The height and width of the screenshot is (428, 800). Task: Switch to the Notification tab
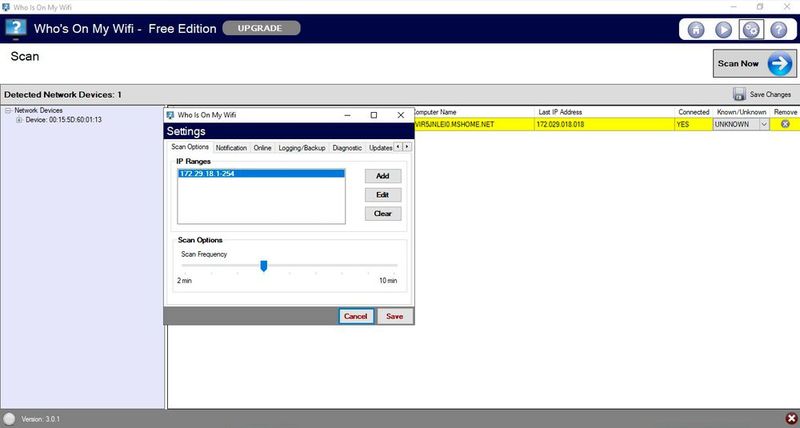pyautogui.click(x=231, y=148)
